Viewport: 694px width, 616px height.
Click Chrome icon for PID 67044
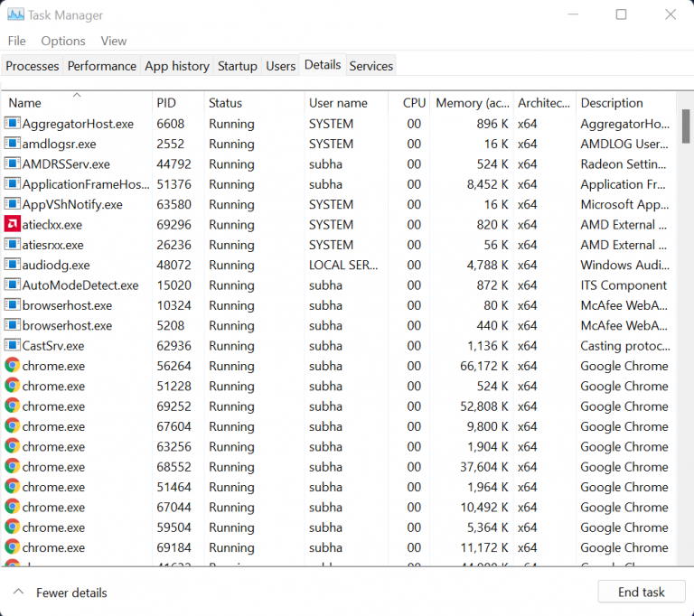click(x=12, y=507)
